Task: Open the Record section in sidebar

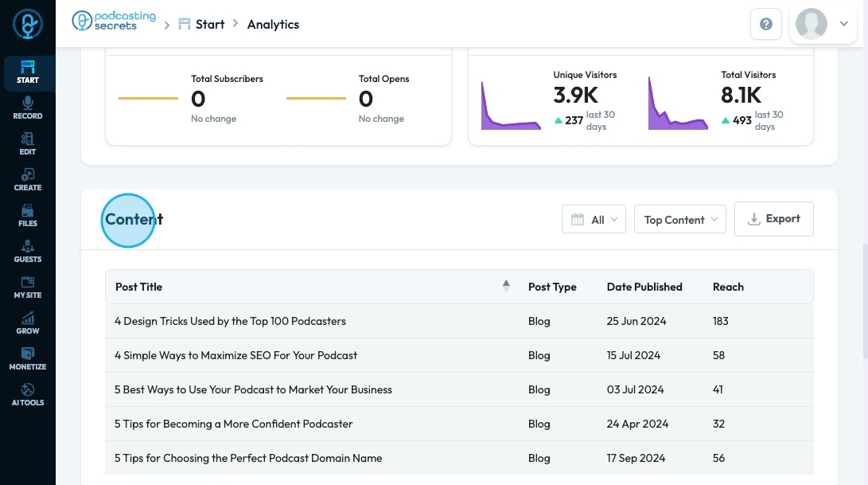Action: coord(28,108)
